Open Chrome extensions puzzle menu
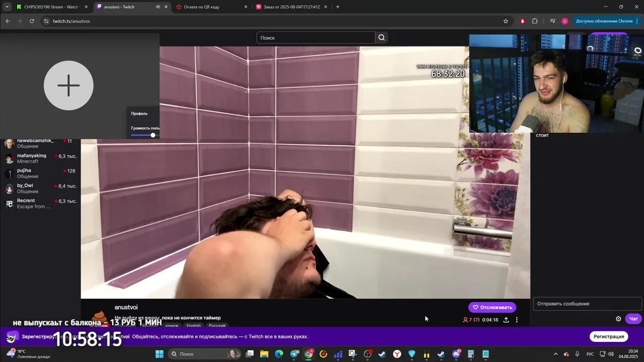This screenshot has height=362, width=644. (x=535, y=21)
